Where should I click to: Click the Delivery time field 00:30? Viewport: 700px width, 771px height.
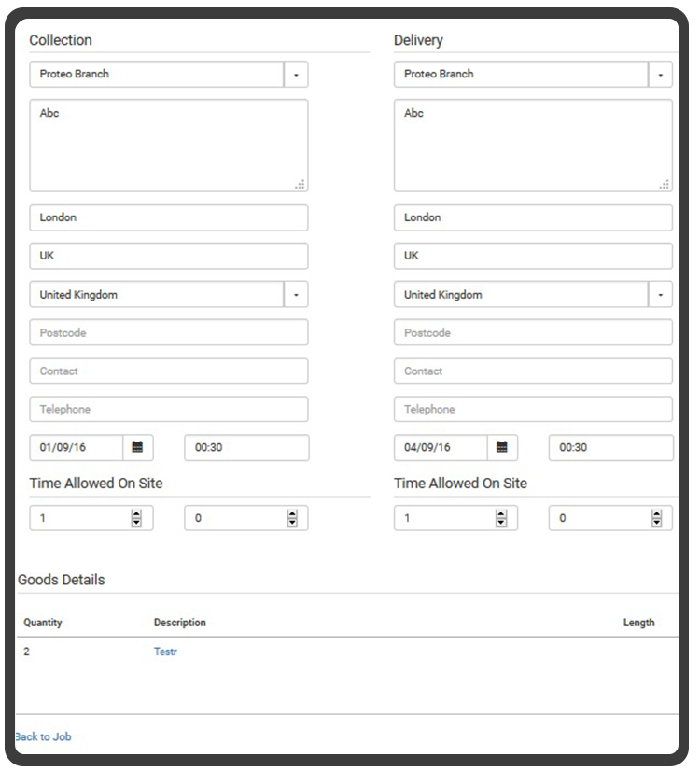coord(611,447)
